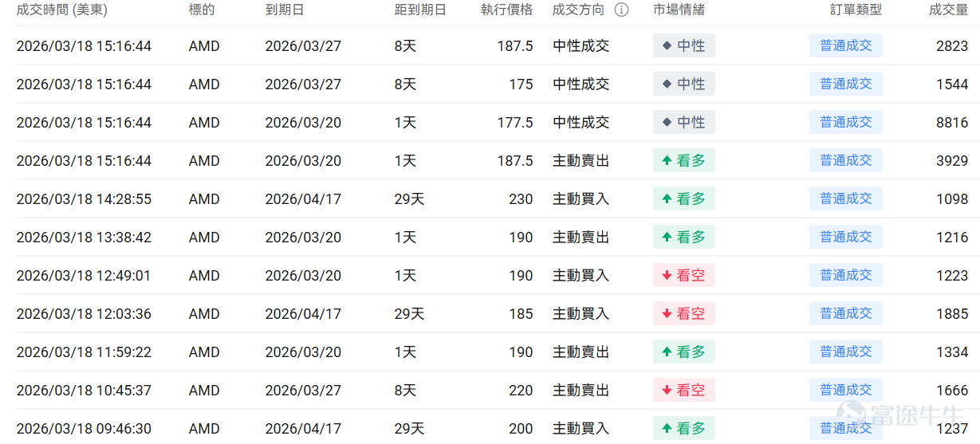Screen dimensions: 980x444
Task: Select the timestamp 2026/03/18 09:46:30
Action: pos(84,429)
